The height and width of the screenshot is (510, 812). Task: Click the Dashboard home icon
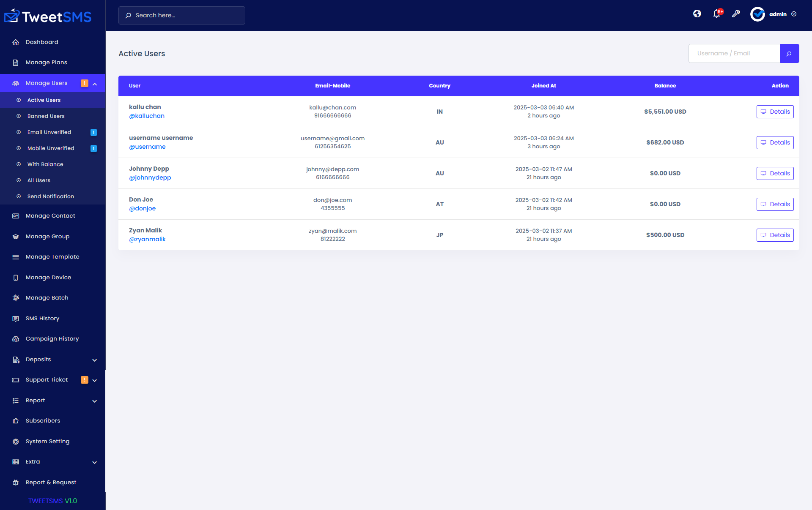tap(16, 42)
